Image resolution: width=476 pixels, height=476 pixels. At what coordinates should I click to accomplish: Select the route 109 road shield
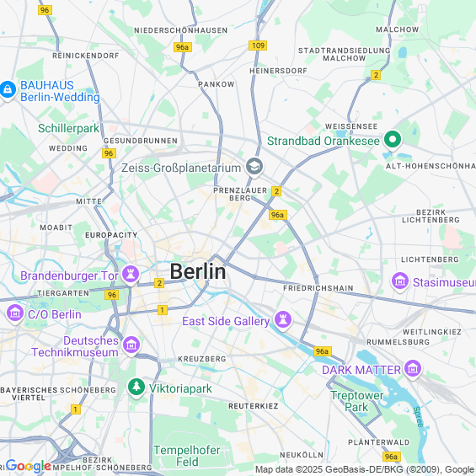click(258, 45)
